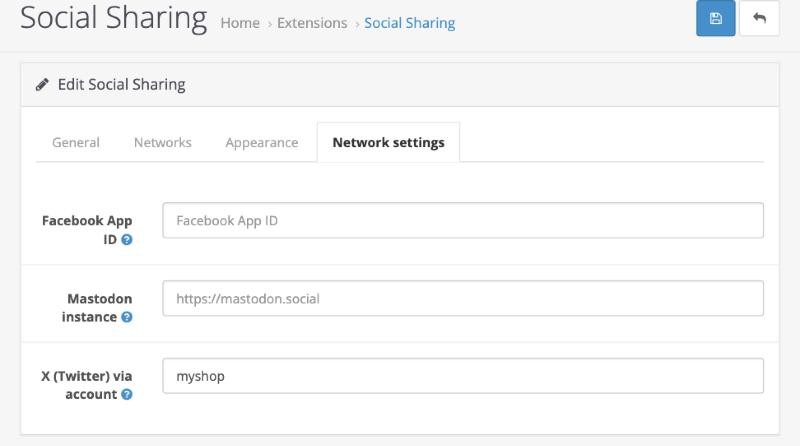This screenshot has height=446, width=800.
Task: Focus the Facebook App ID input field
Action: point(463,220)
